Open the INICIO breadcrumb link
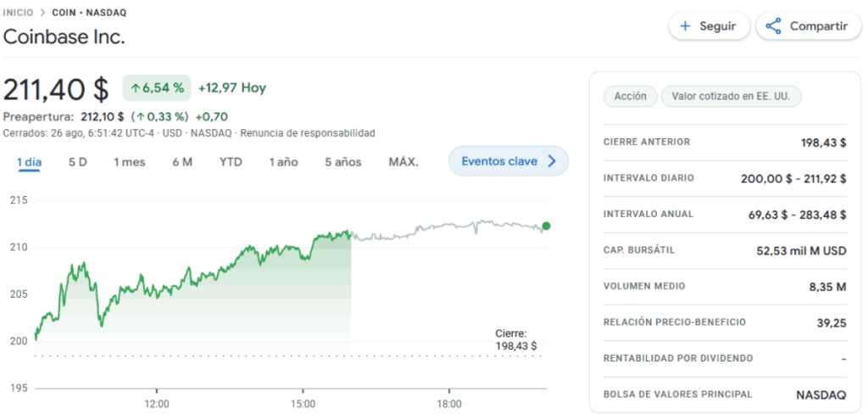 19,14
